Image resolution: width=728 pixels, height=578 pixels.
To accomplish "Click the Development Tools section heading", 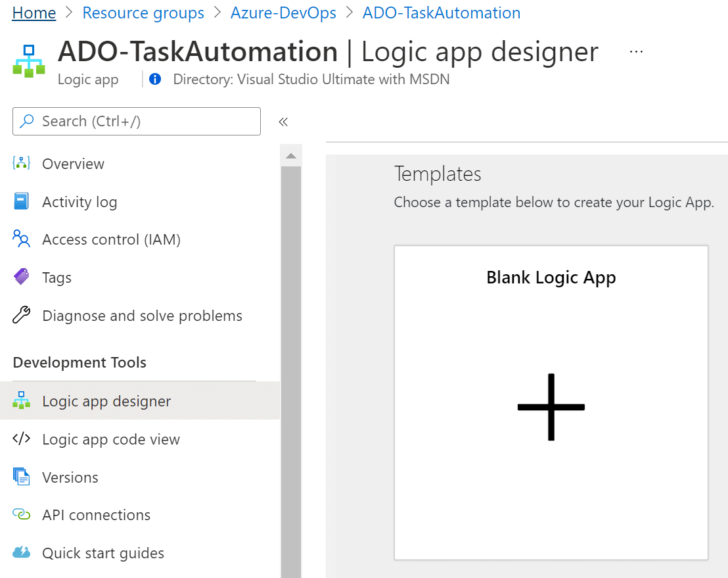I will (x=80, y=362).
